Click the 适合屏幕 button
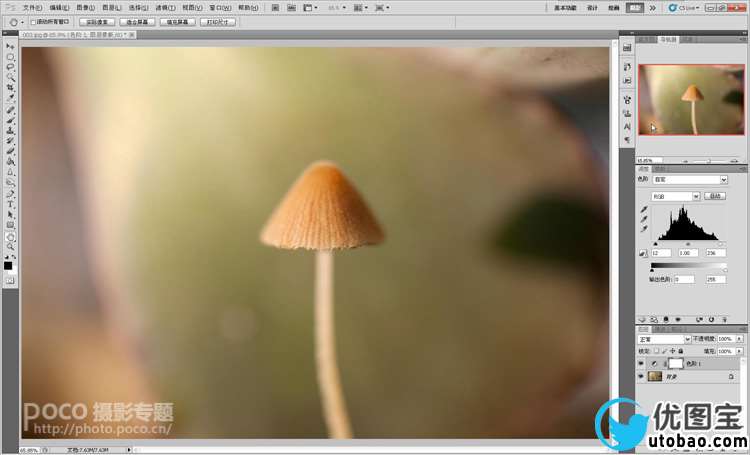 click(x=137, y=22)
